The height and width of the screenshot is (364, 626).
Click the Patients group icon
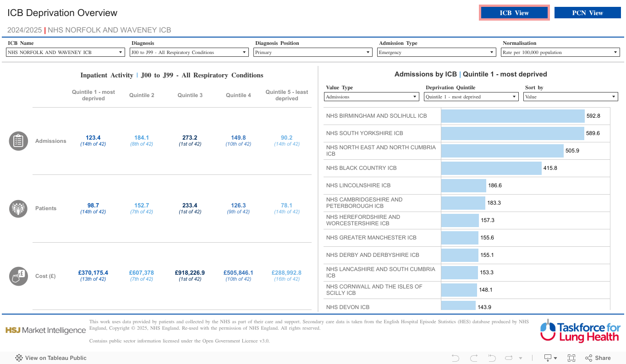pyautogui.click(x=18, y=208)
